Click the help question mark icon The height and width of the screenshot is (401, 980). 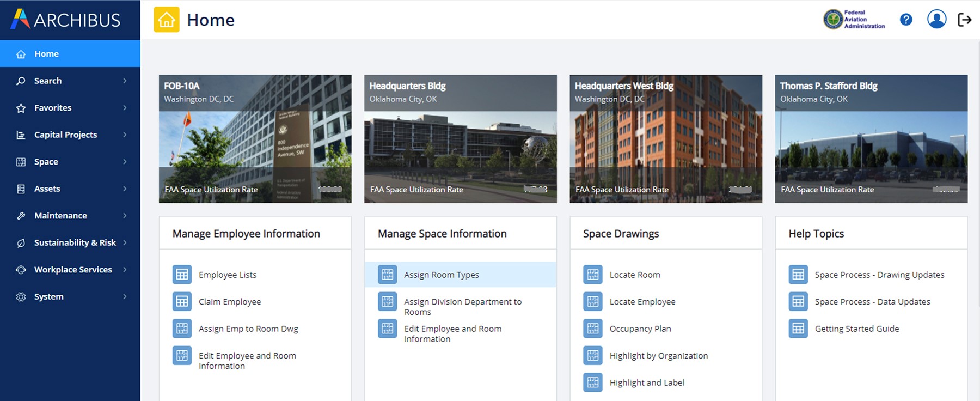(906, 20)
